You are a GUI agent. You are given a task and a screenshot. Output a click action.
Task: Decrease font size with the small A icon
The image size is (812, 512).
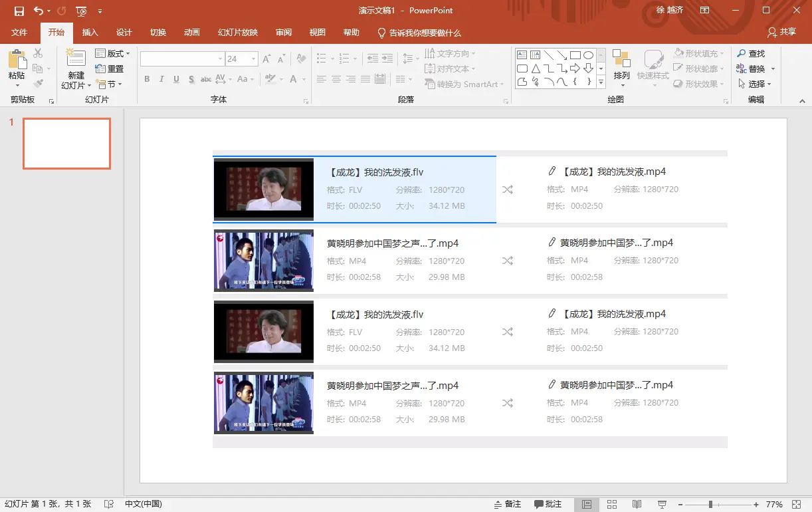pos(281,59)
